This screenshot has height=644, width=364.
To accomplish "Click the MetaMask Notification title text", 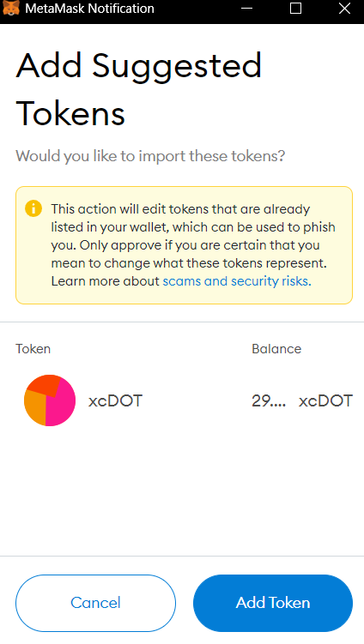I will click(x=89, y=9).
